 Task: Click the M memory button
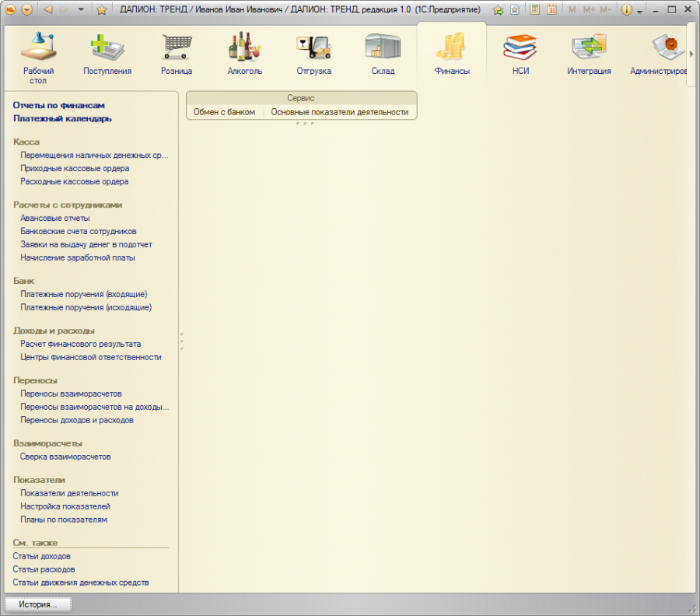coord(572,10)
